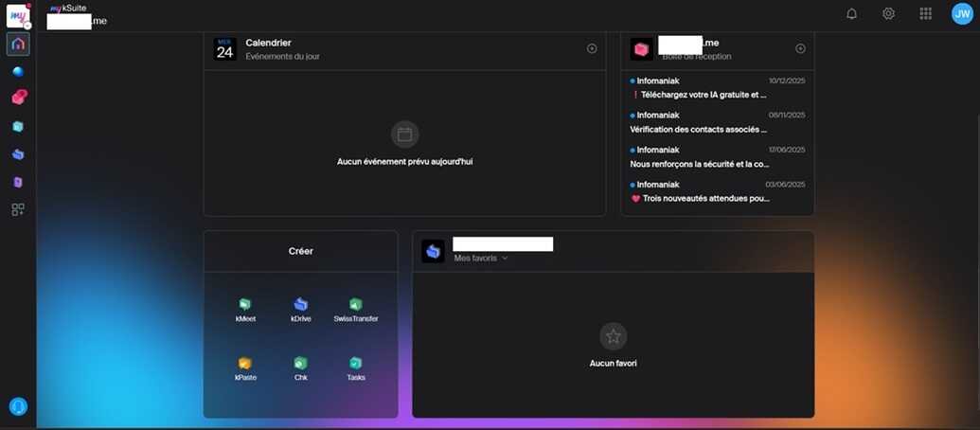
Task: Open the home dashboard icon in sidebar
Action: [x=18, y=45]
